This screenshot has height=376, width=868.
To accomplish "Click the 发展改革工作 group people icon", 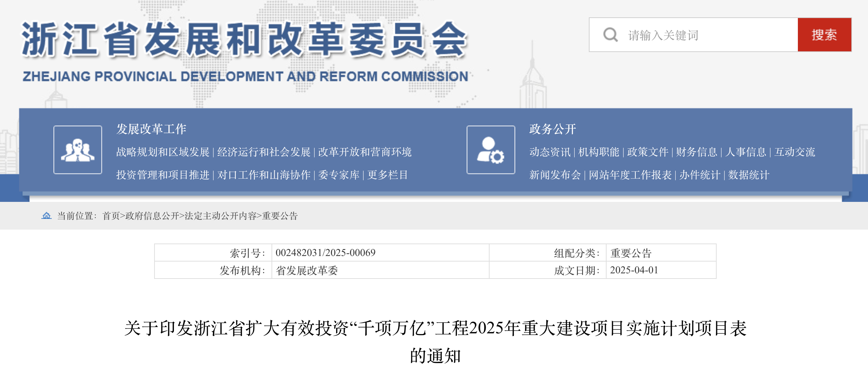I will [78, 150].
